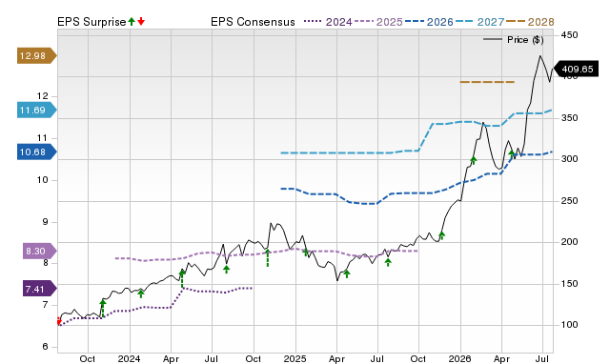This screenshot has height=364, width=610.
Task: Toggle the 2025 consensus legend entry
Action: click(378, 22)
